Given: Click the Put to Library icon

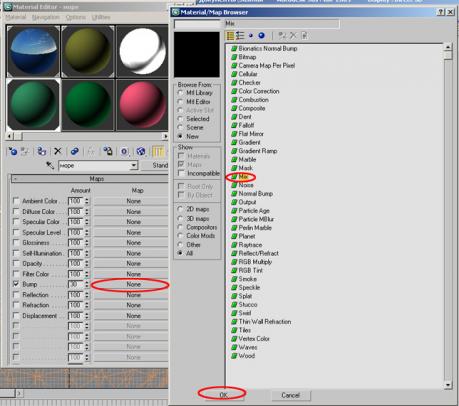Looking at the screenshot, I should tap(107, 151).
